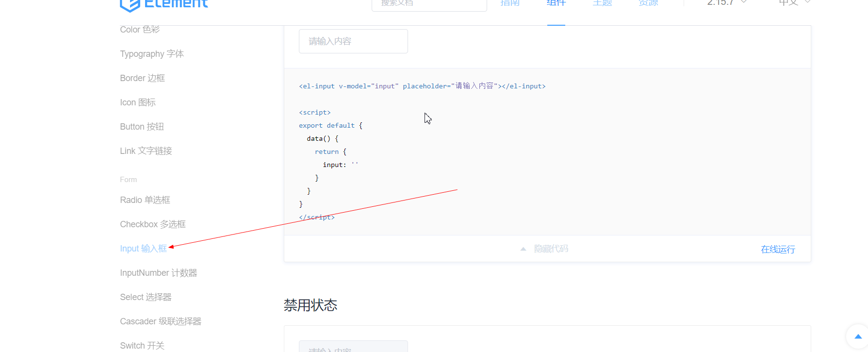The image size is (868, 352).
Task: Open Checkbox 多选框 in sidebar
Action: pos(153,224)
